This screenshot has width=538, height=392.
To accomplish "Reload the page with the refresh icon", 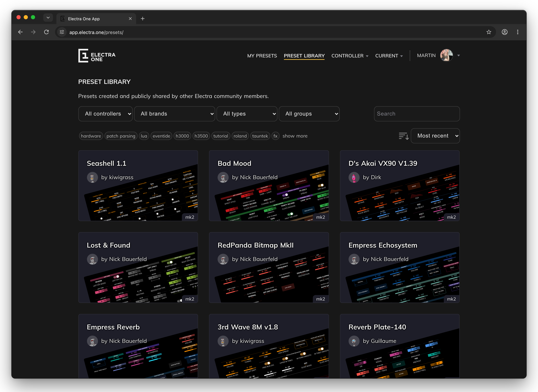I will click(46, 32).
